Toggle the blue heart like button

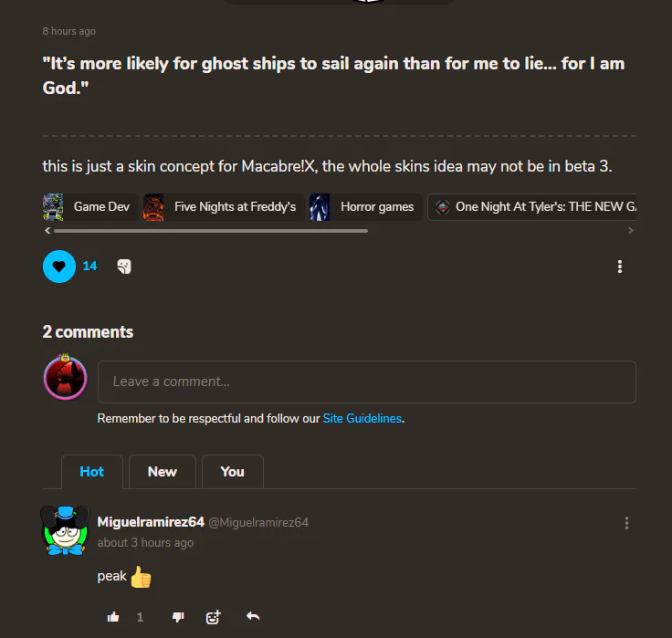(x=59, y=267)
